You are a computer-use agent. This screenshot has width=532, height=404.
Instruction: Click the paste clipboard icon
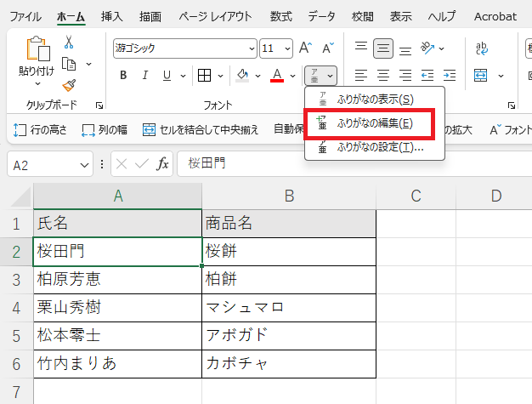pos(37,51)
